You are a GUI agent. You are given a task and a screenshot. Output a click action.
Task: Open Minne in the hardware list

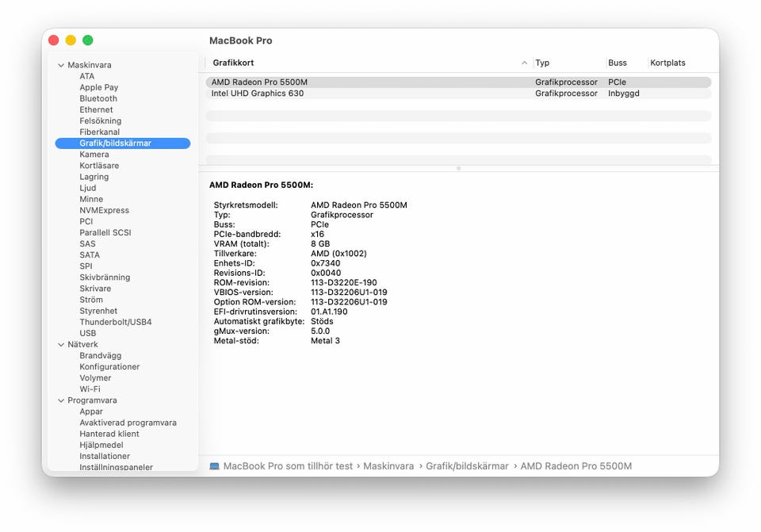91,200
